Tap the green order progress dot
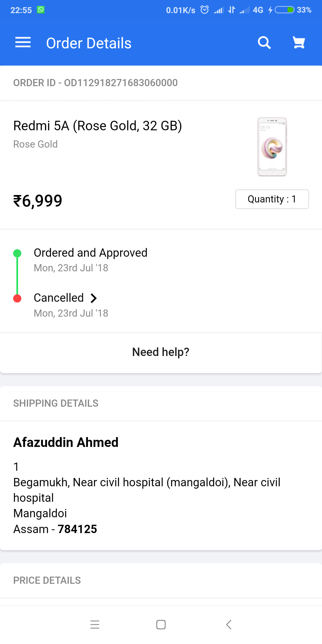Viewport: 322px width, 644px height. pos(17,253)
